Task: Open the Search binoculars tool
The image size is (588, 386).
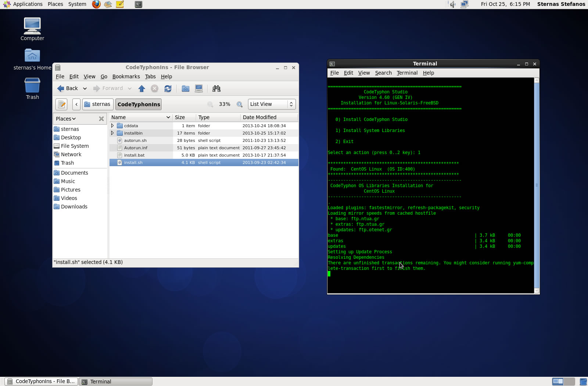Action: pyautogui.click(x=216, y=89)
